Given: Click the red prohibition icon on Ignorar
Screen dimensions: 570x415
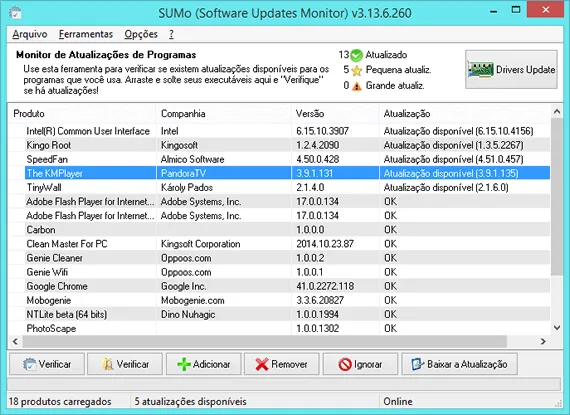Looking at the screenshot, I should point(345,364).
